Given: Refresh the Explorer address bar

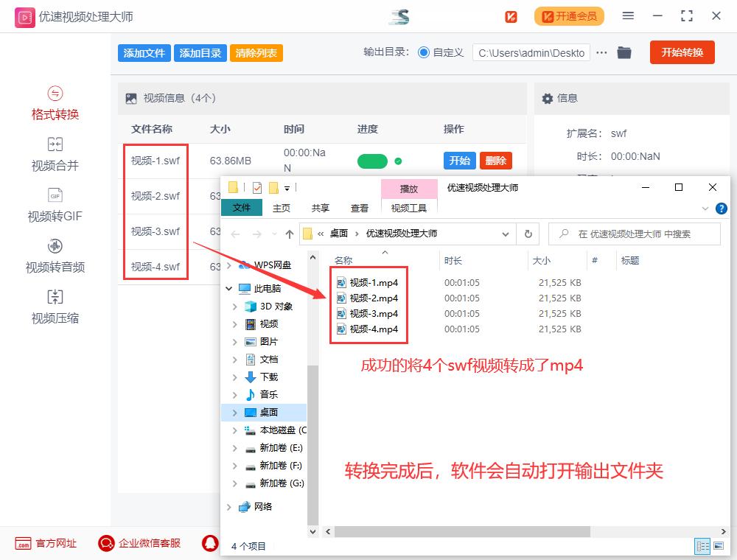Looking at the screenshot, I should click(x=528, y=234).
